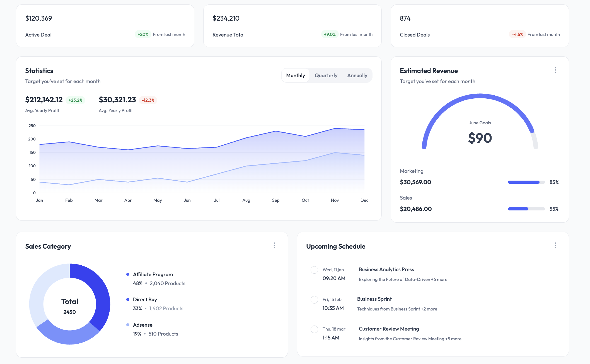Screen dimensions: 590x364
Task: Open the Sales Category options menu
Action: 274,246
